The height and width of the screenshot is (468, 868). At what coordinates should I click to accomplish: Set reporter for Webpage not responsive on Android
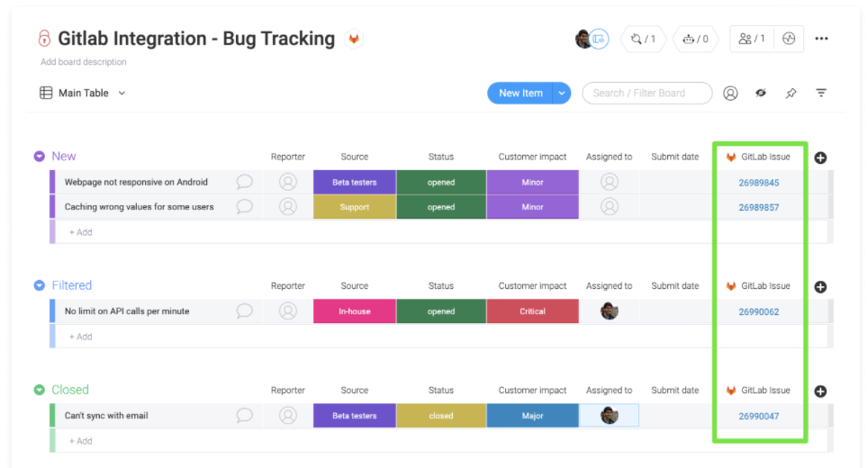[x=288, y=182]
